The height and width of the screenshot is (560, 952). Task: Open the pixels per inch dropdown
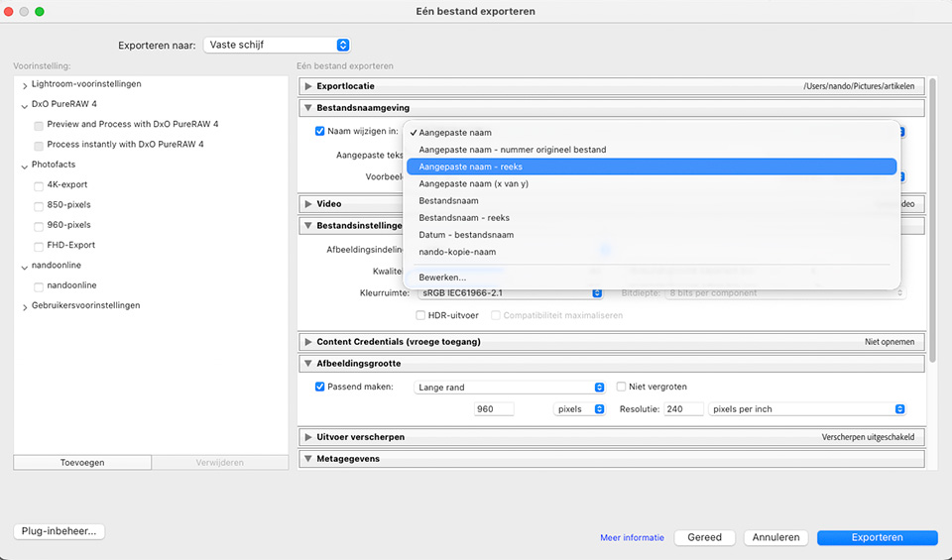(808, 409)
